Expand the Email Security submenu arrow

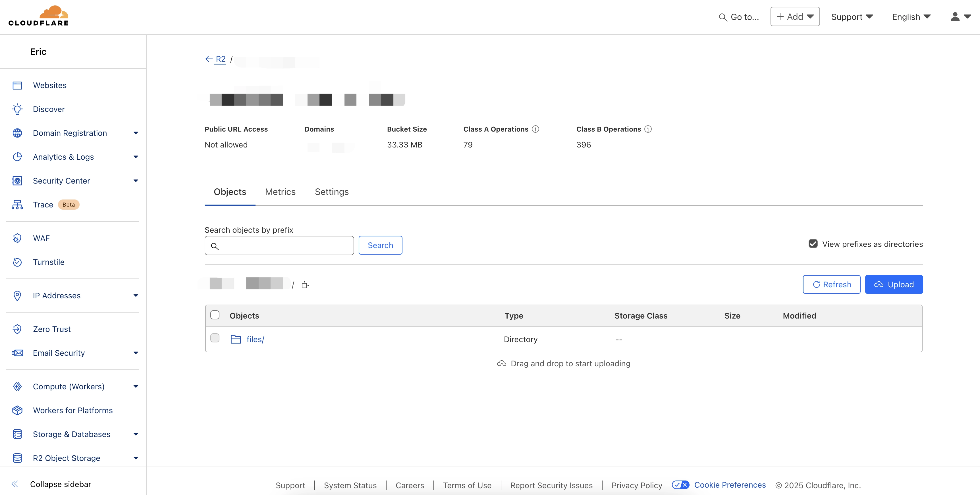(x=136, y=353)
